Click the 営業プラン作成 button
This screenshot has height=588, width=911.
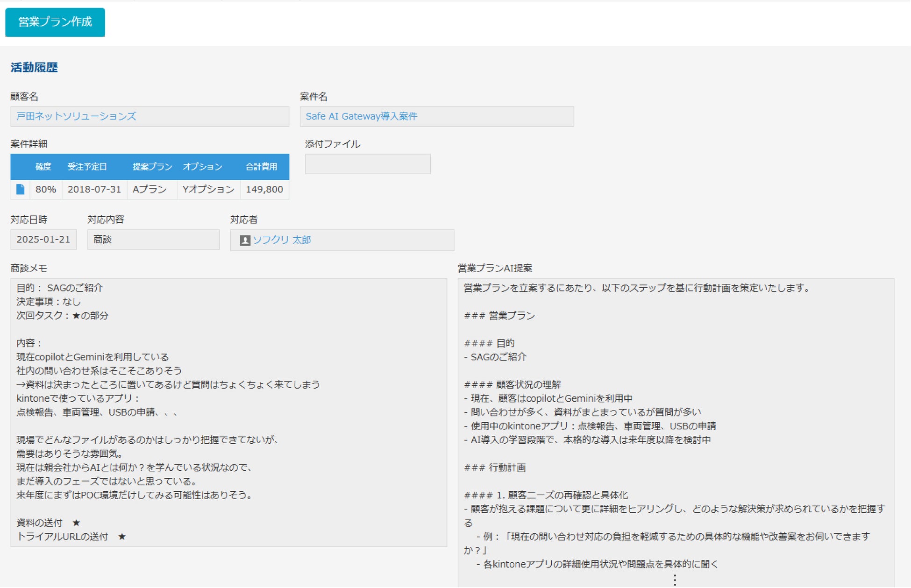pyautogui.click(x=55, y=22)
